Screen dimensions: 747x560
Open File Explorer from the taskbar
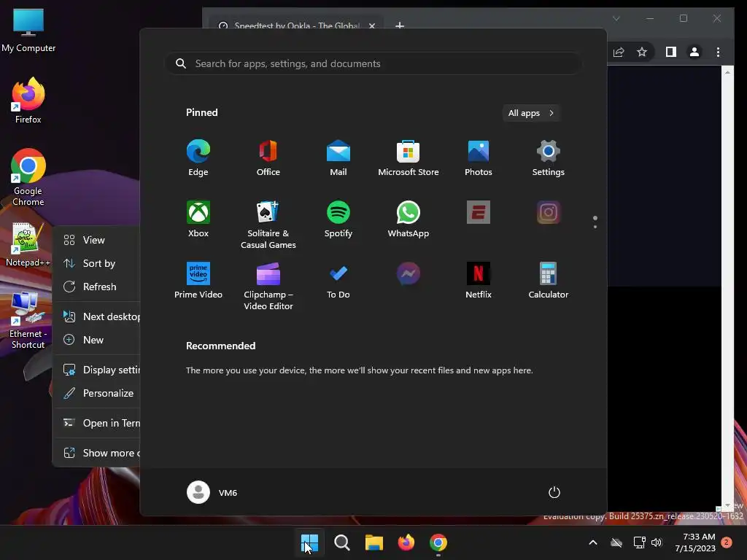[374, 542]
